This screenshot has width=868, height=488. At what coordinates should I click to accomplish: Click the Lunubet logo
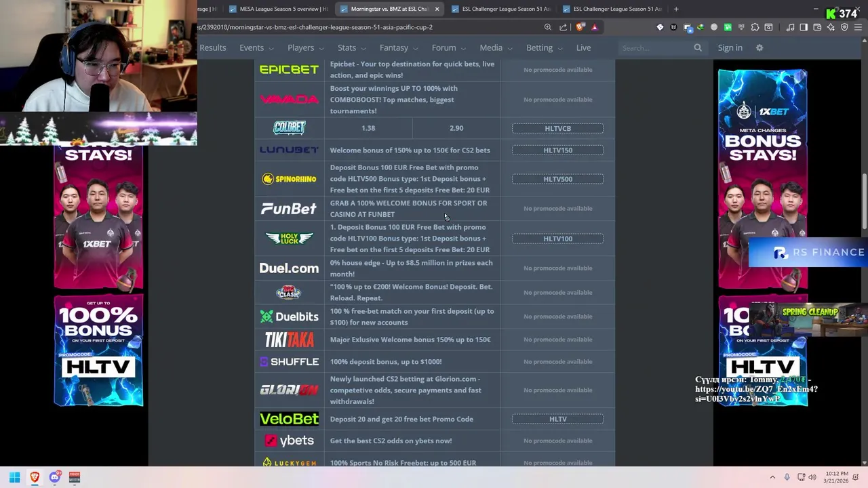point(289,150)
